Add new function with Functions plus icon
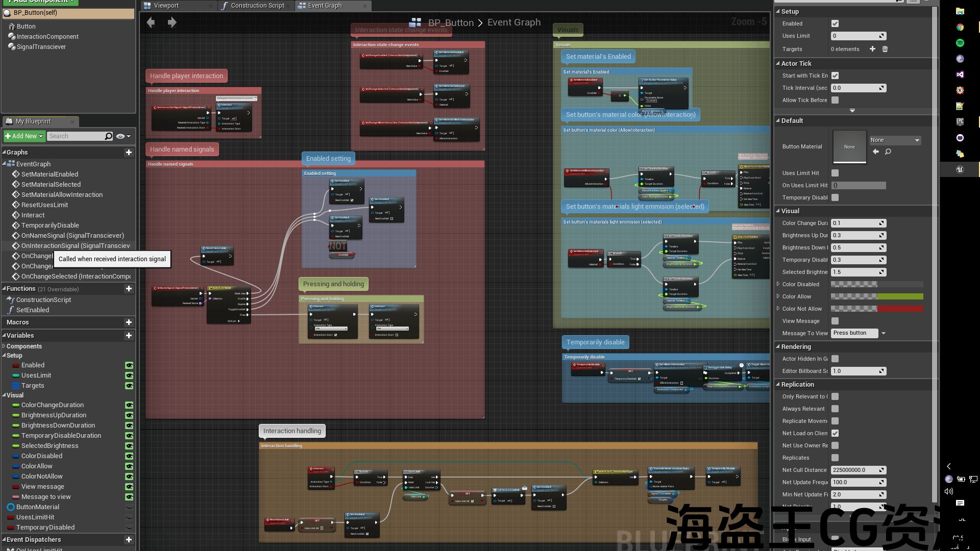Screen dimensions: 980x551 (x=129, y=289)
